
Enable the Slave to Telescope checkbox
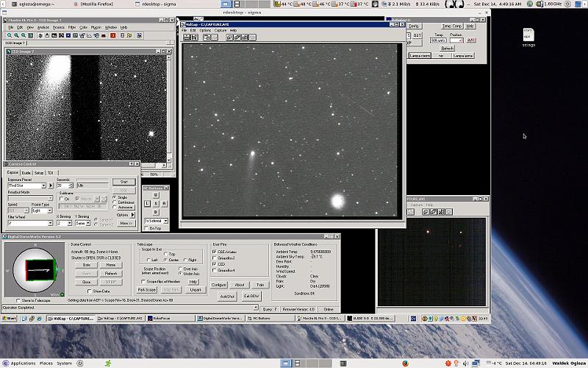coord(18,301)
